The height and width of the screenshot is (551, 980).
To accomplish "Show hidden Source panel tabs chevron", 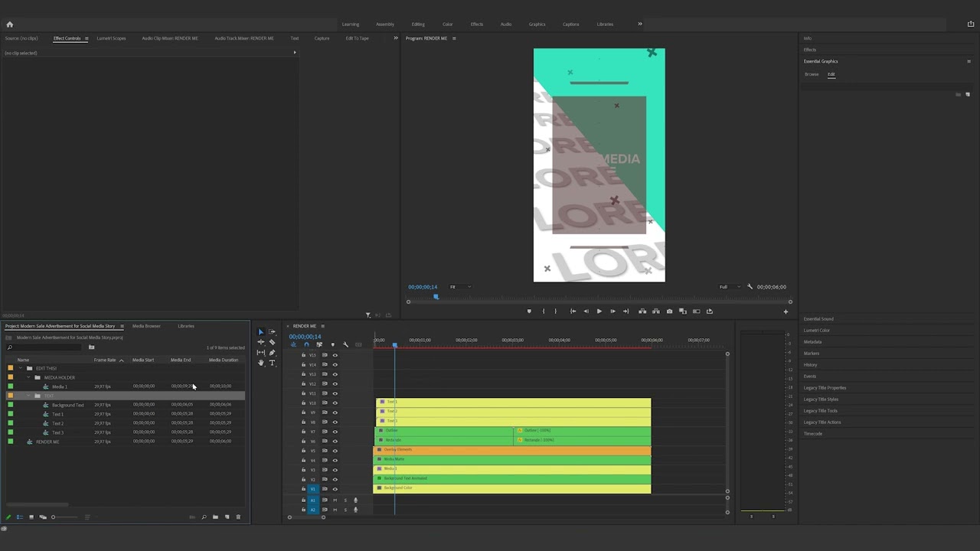I will (396, 38).
